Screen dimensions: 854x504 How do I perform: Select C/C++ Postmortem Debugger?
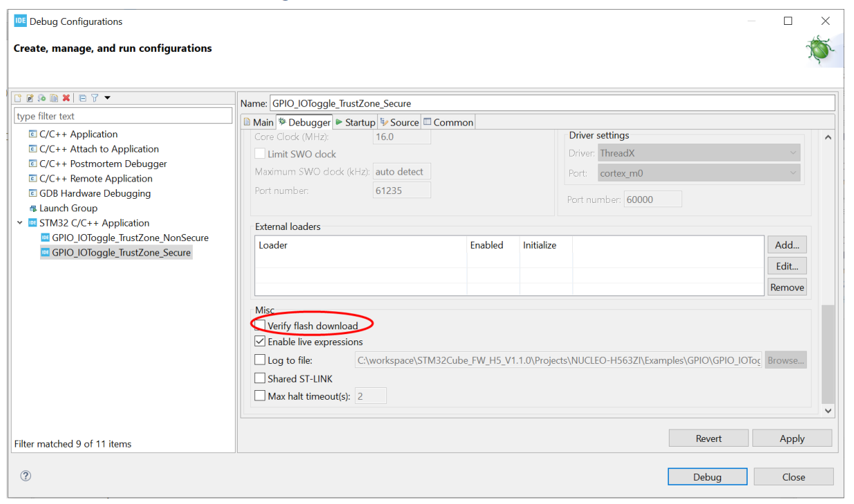tap(97, 164)
